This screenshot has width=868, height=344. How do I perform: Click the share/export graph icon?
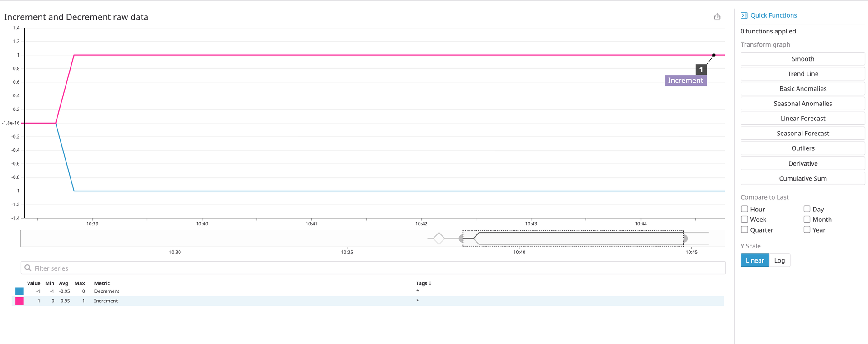[717, 17]
